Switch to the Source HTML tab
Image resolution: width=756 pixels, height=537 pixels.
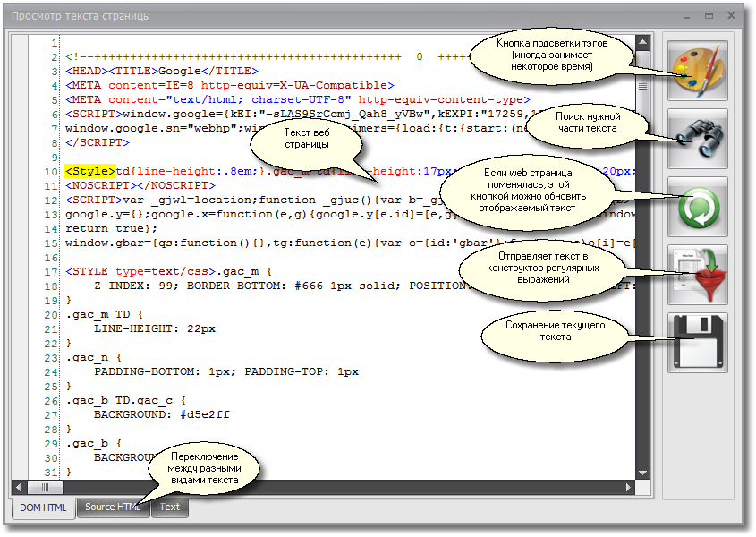(111, 507)
